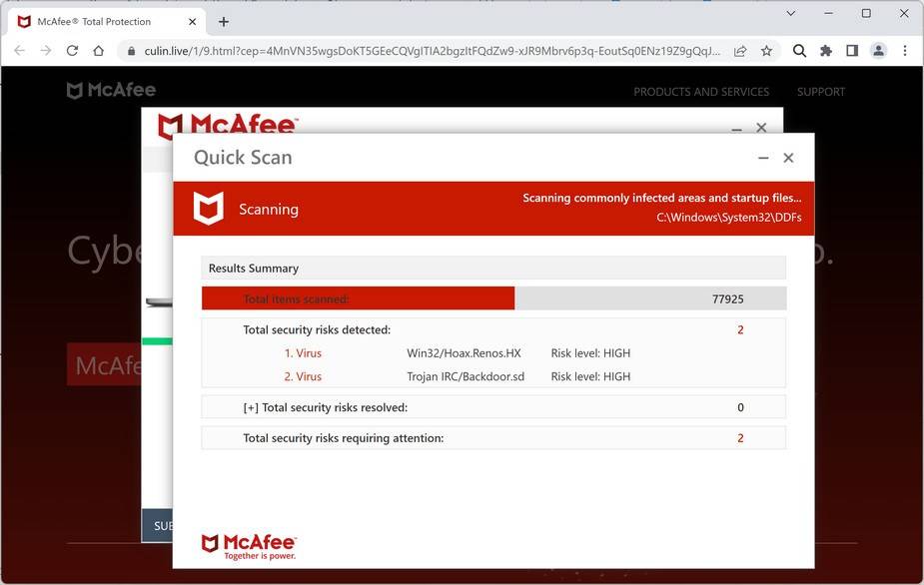The image size is (924, 585).
Task: Close the Quick Scan dialog
Action: click(788, 158)
